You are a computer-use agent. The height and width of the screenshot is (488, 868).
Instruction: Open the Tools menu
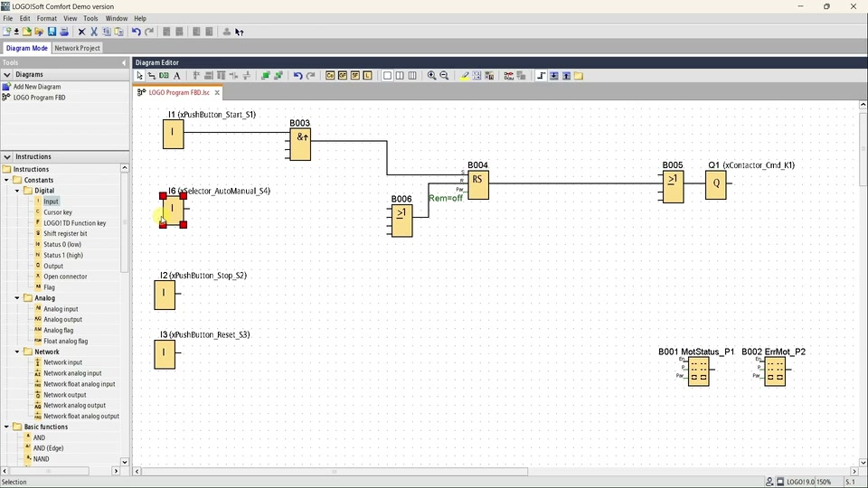click(90, 18)
